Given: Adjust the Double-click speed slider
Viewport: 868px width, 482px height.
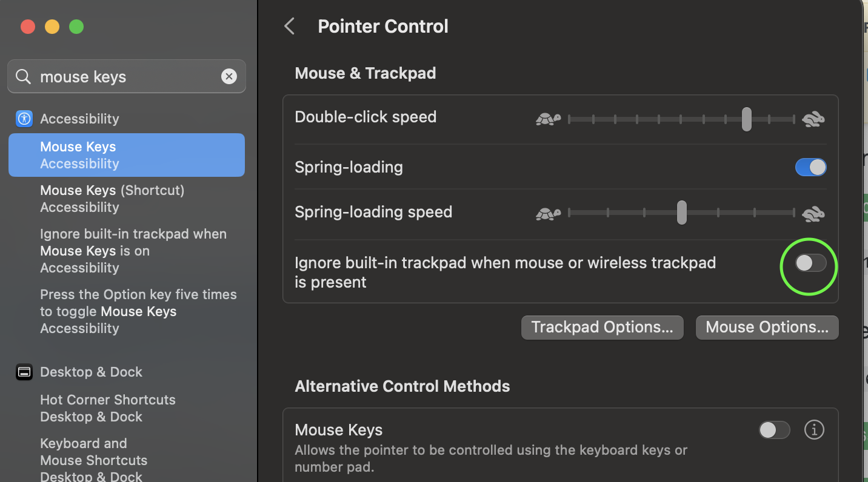Looking at the screenshot, I should pos(746,119).
